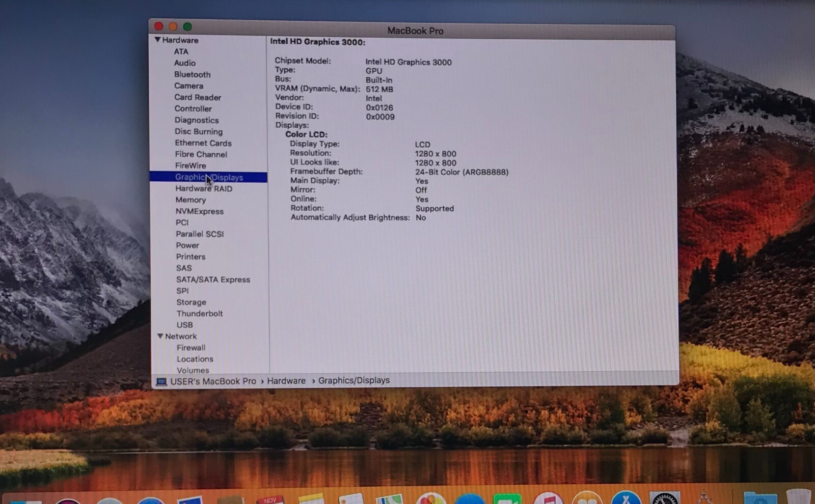815x504 pixels.
Task: Select SAS in the sidebar
Action: (184, 268)
